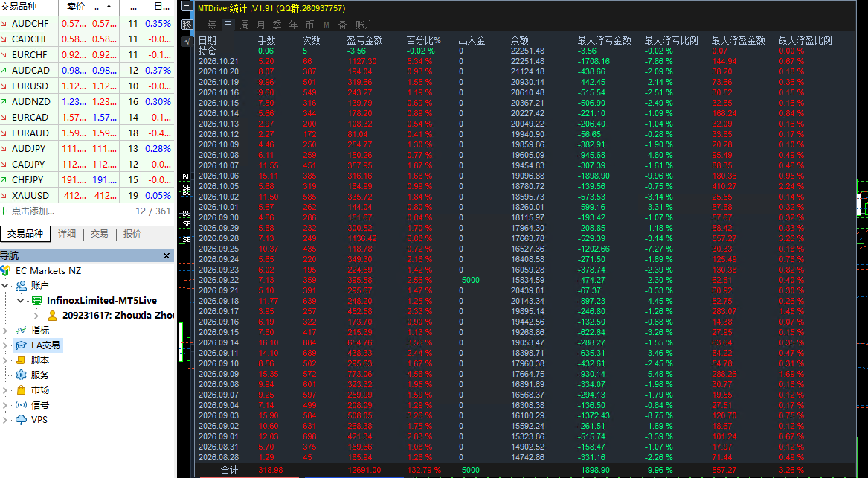
Task: Close the 导航 navigator panel
Action: click(x=167, y=256)
